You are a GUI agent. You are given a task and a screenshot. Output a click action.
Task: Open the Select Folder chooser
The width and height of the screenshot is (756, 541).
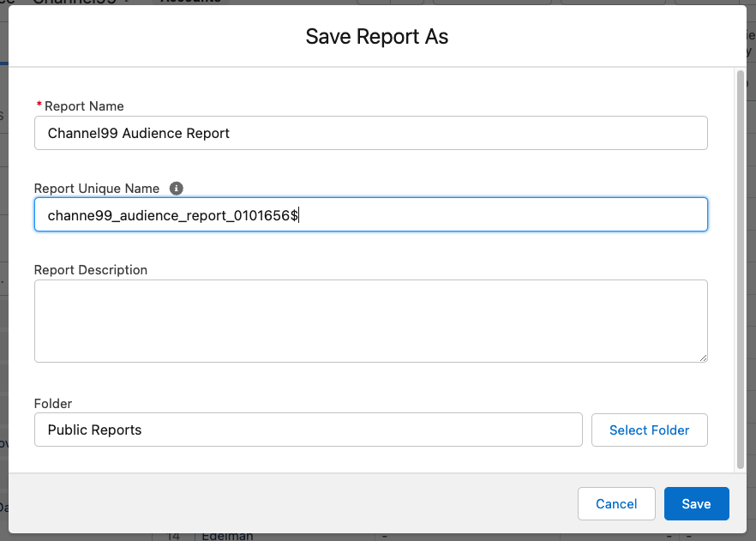point(650,430)
